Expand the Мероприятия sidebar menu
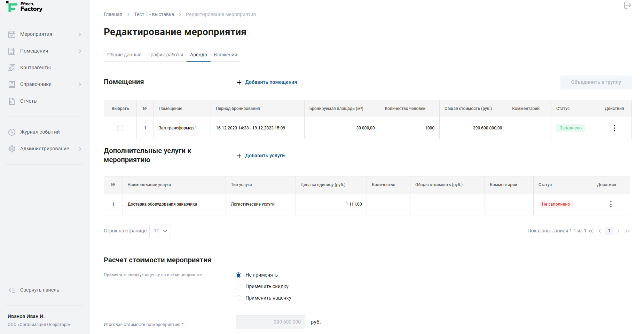This screenshot has width=644, height=334. [45, 34]
